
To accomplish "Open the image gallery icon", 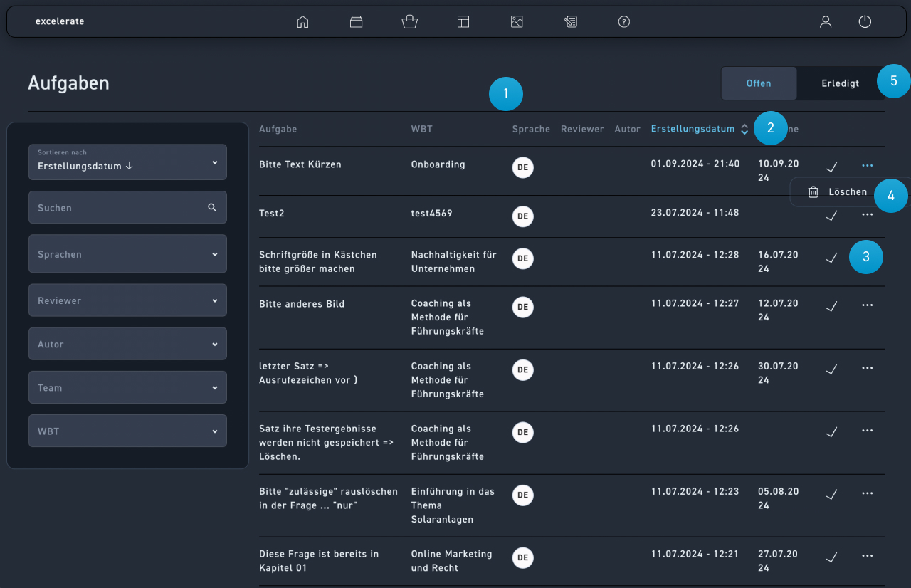I will (517, 22).
